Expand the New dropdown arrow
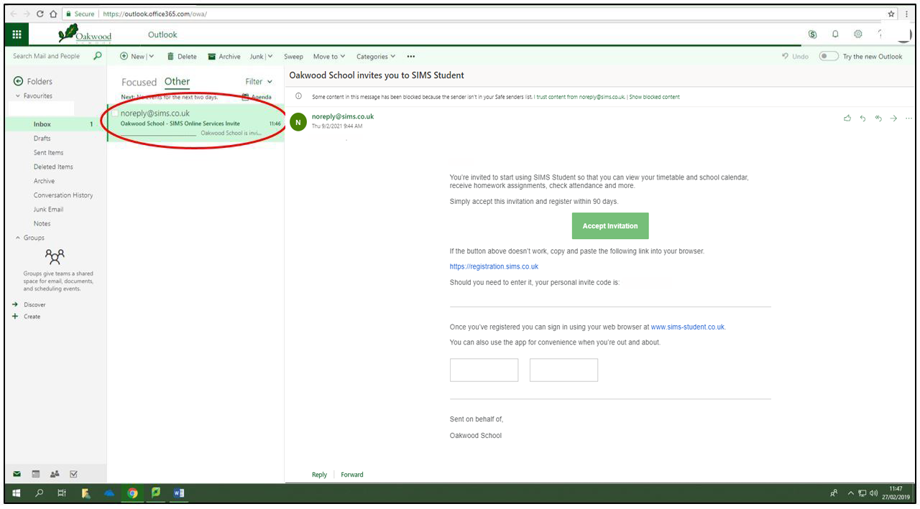Image resolution: width=920 pixels, height=509 pixels. pyautogui.click(x=151, y=56)
